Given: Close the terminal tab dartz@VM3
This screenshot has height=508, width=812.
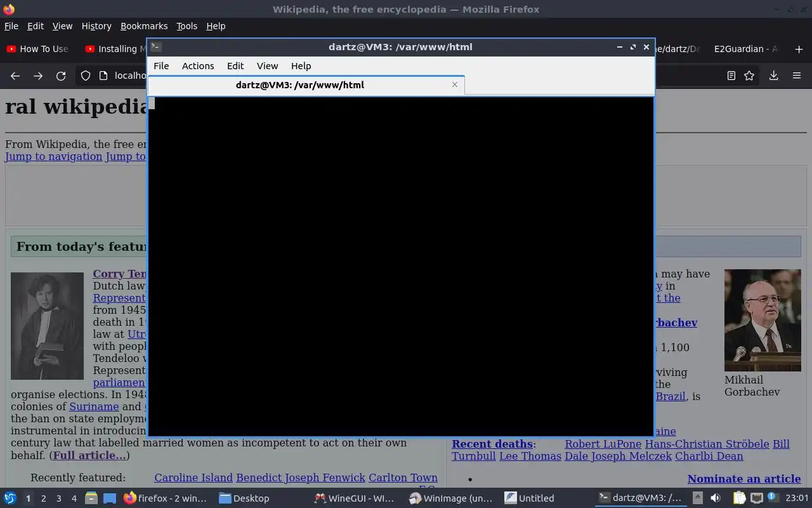Looking at the screenshot, I should click(x=455, y=84).
